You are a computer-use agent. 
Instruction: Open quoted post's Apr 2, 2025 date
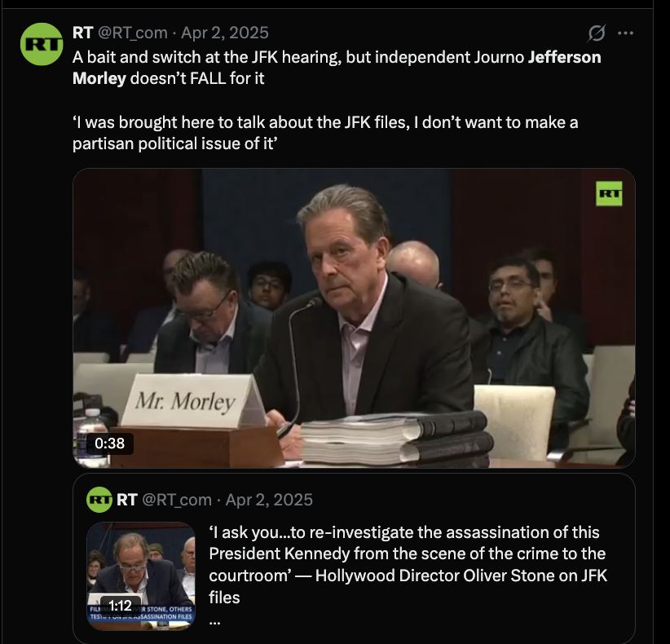(269, 500)
